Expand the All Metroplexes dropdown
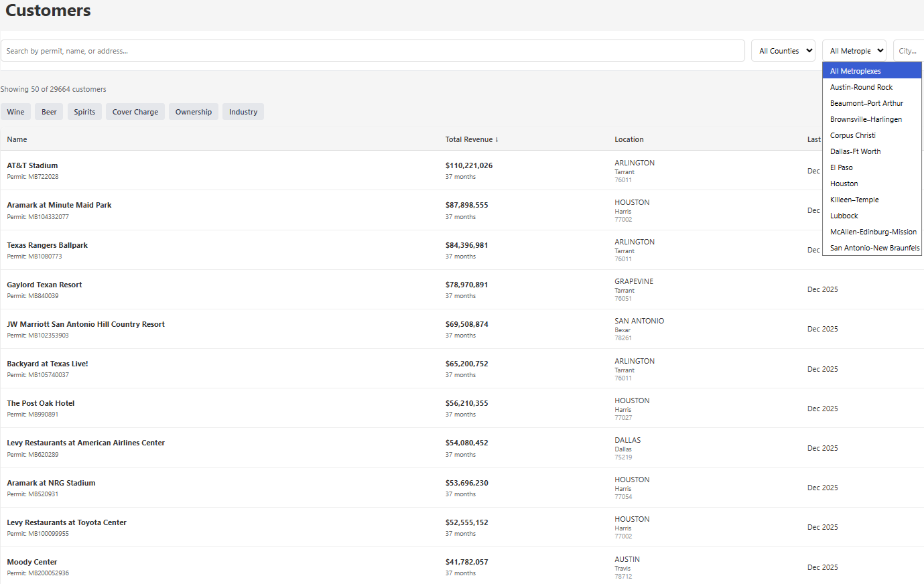The width and height of the screenshot is (924, 584). [854, 51]
